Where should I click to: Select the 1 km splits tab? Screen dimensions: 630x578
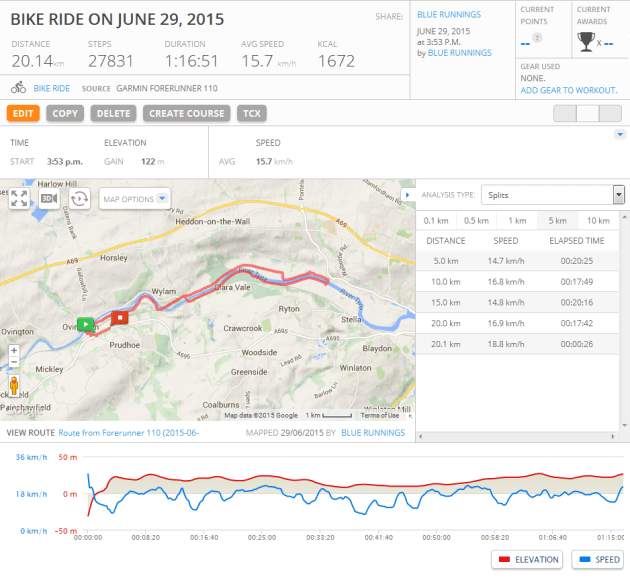pos(517,220)
